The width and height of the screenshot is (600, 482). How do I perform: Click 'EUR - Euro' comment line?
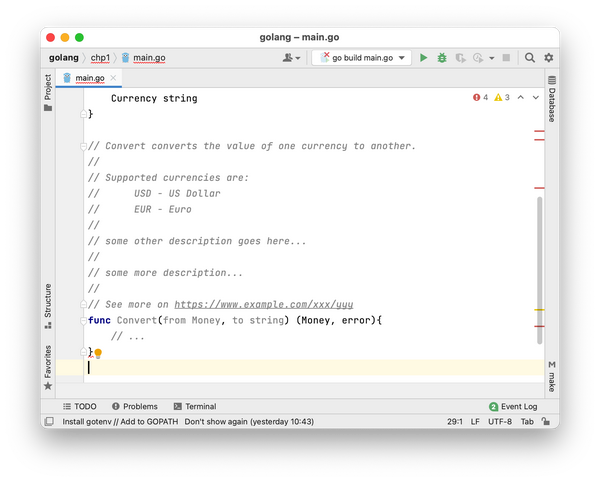tap(163, 210)
